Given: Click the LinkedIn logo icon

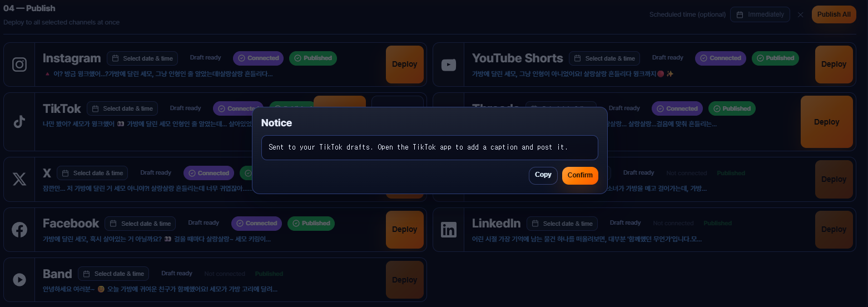Looking at the screenshot, I should pyautogui.click(x=449, y=230).
